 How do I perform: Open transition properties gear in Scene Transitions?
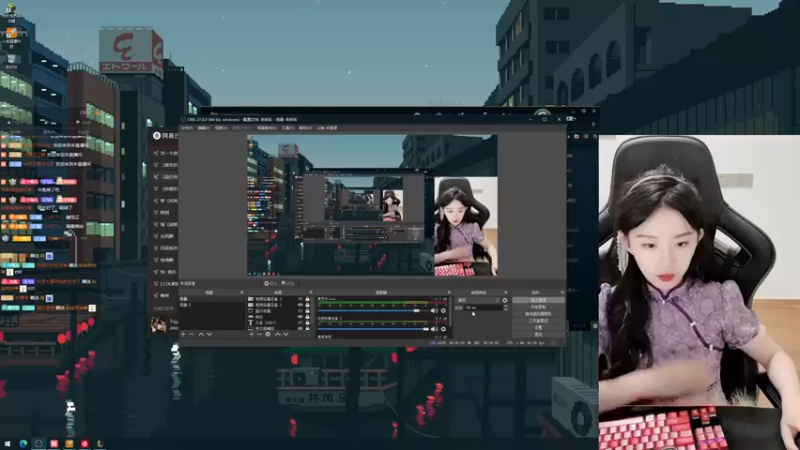(505, 300)
